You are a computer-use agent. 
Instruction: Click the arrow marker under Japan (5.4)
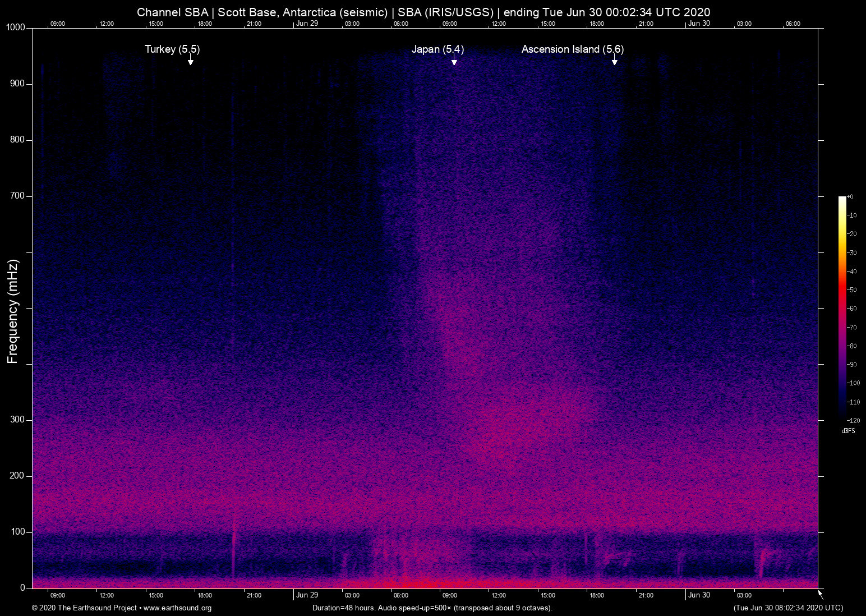pos(454,61)
